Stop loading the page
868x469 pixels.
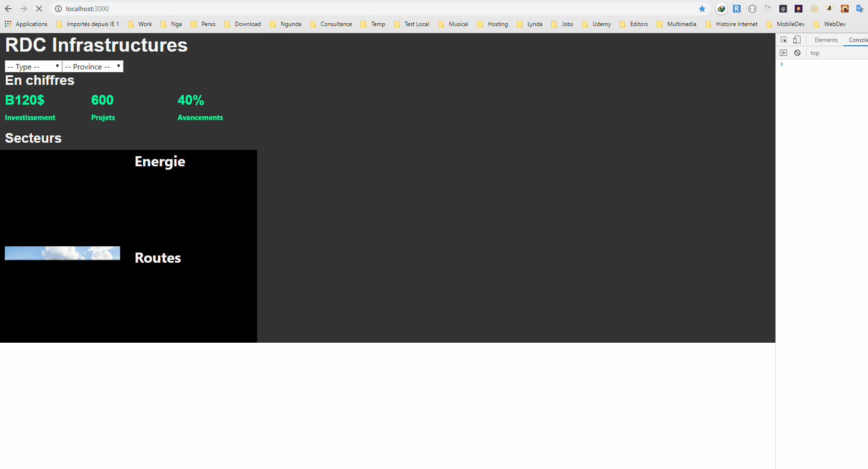pyautogui.click(x=39, y=9)
